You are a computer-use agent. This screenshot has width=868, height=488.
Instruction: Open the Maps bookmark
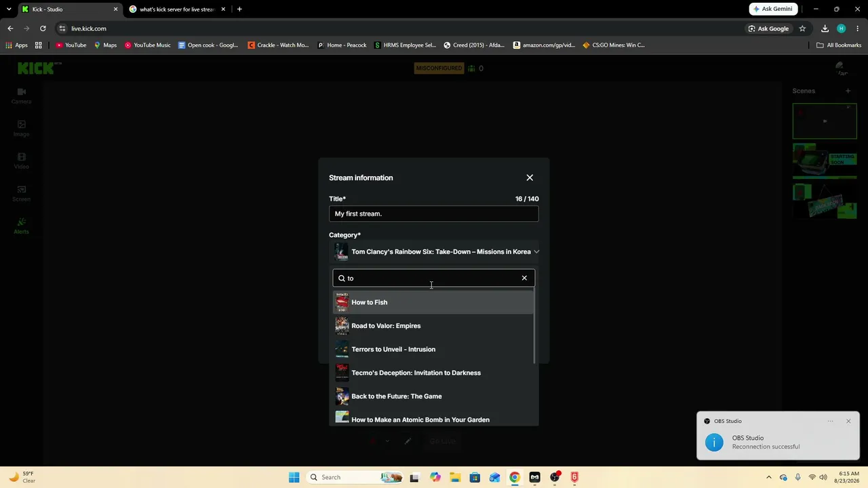pos(105,45)
